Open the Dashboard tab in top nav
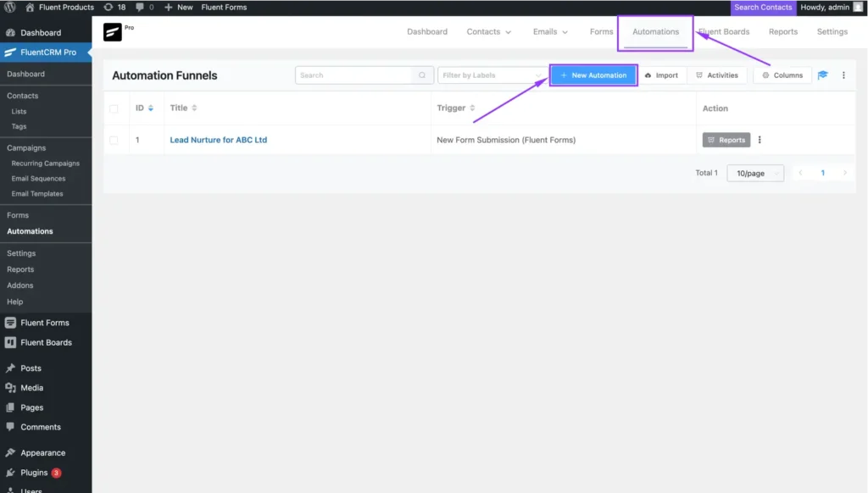The width and height of the screenshot is (868, 493). [427, 32]
